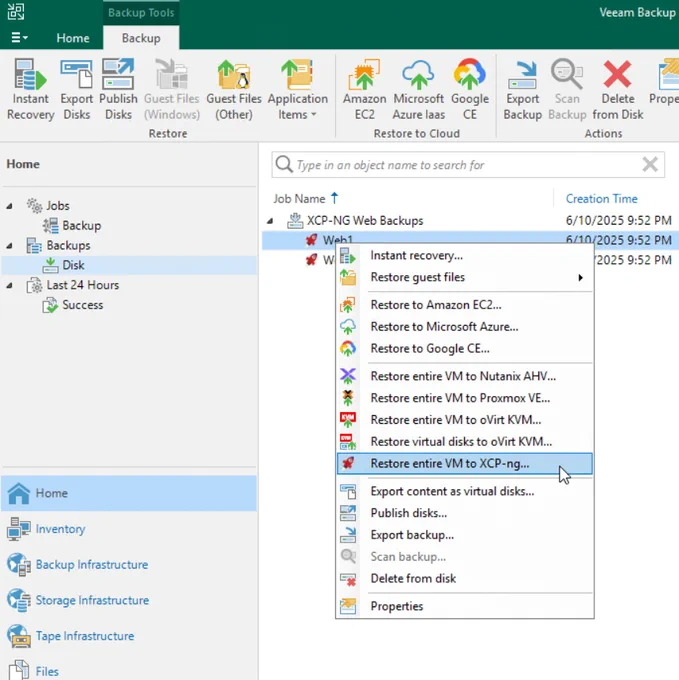Collapse the XCP-NG Web Backups row

[270, 221]
